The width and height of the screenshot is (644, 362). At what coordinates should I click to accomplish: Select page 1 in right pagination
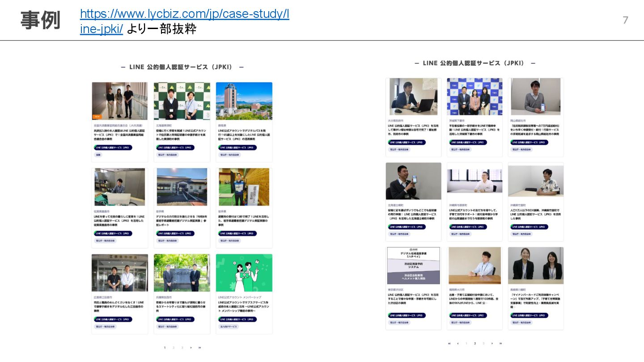(466, 343)
